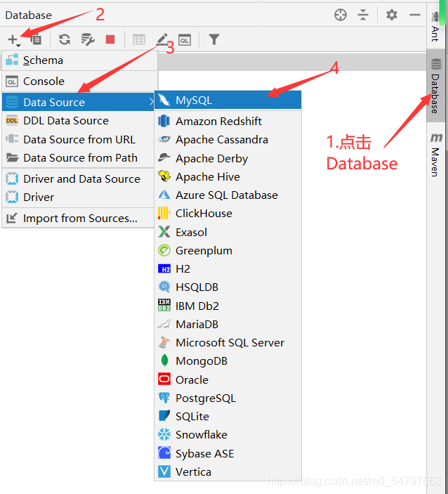
Task: Select Snowflake data source
Action: [228, 434]
